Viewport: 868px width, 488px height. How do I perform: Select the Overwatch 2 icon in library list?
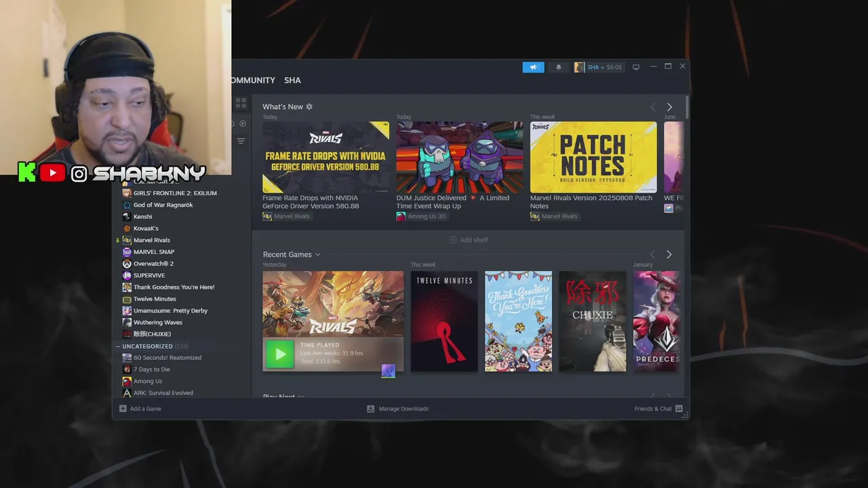(x=127, y=264)
